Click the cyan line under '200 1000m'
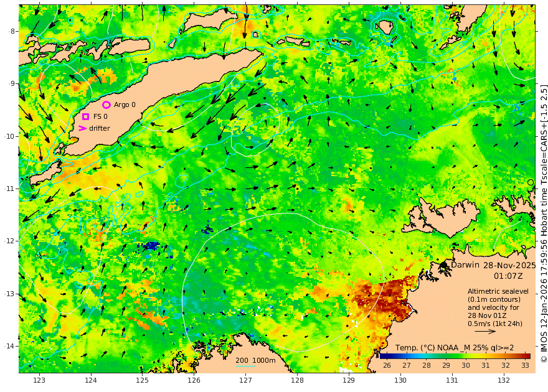 pyautogui.click(x=246, y=366)
